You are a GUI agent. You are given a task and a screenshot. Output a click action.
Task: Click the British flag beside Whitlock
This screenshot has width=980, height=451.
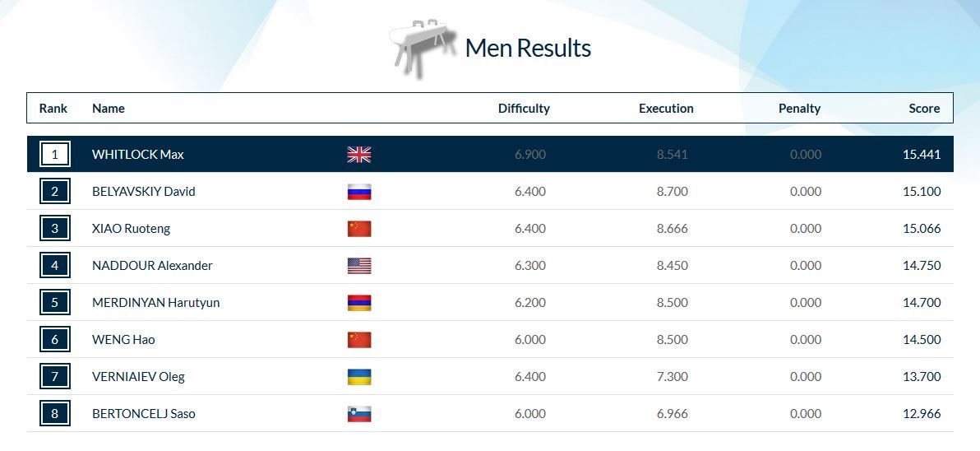(x=359, y=155)
